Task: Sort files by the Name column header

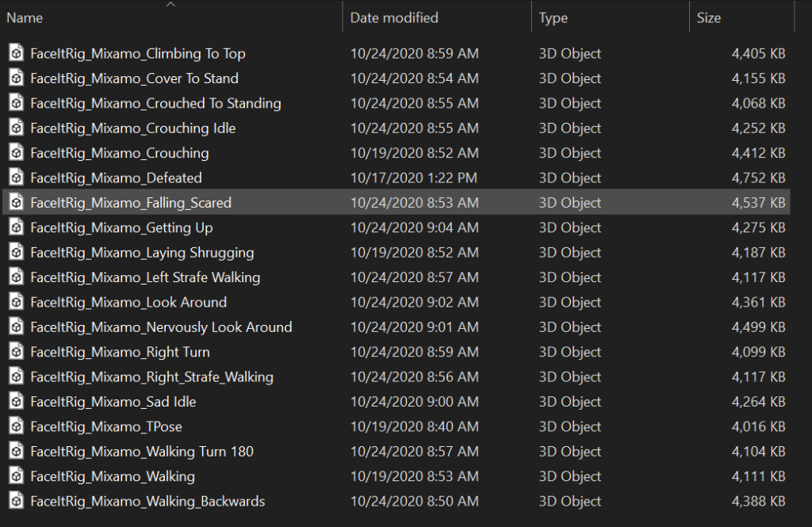Action: pos(25,17)
